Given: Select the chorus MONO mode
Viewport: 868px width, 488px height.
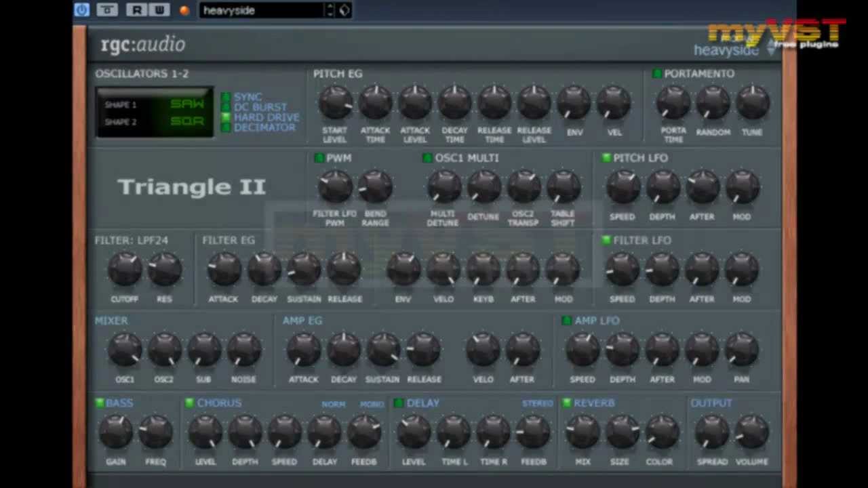Looking at the screenshot, I should click(x=372, y=404).
